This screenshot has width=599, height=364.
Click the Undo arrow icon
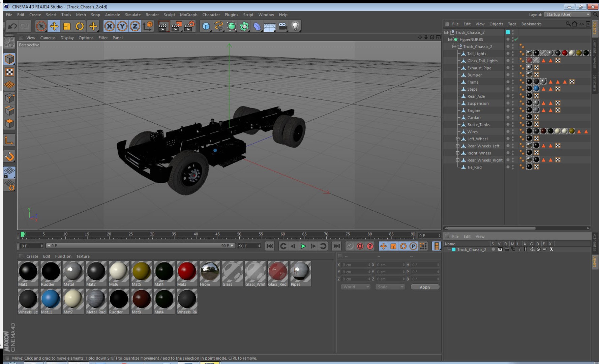pyautogui.click(x=12, y=26)
